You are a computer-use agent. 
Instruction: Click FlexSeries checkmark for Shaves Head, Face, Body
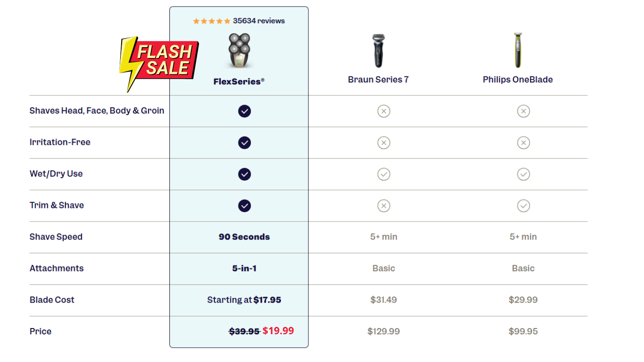pyautogui.click(x=244, y=111)
